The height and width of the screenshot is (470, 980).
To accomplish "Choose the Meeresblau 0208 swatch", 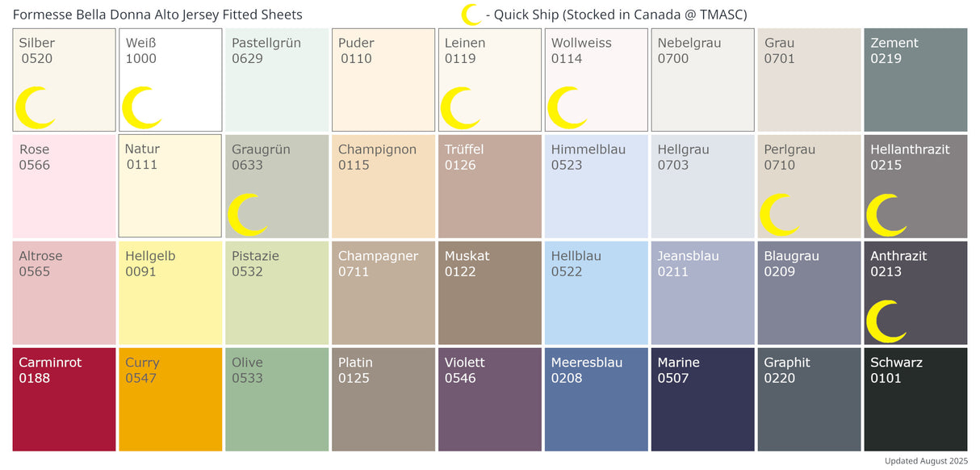I will pyautogui.click(x=597, y=399).
